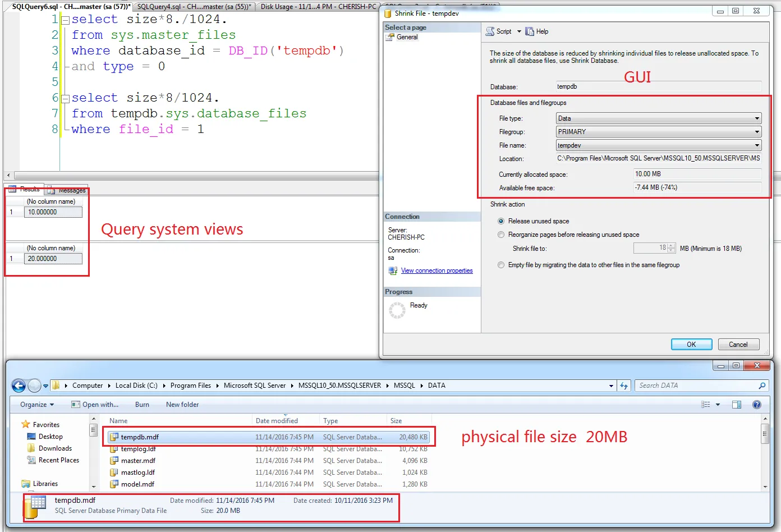Click Cancel in Shrink File dialog

738,345
